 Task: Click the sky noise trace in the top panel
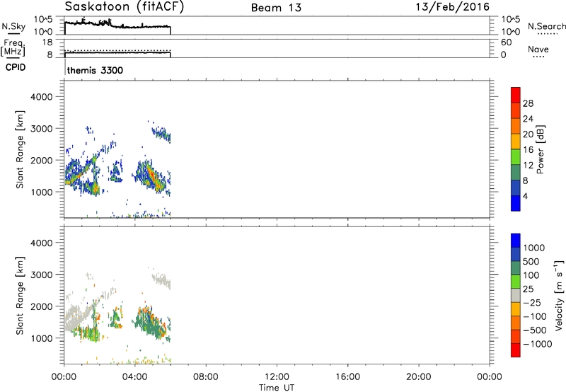117,24
